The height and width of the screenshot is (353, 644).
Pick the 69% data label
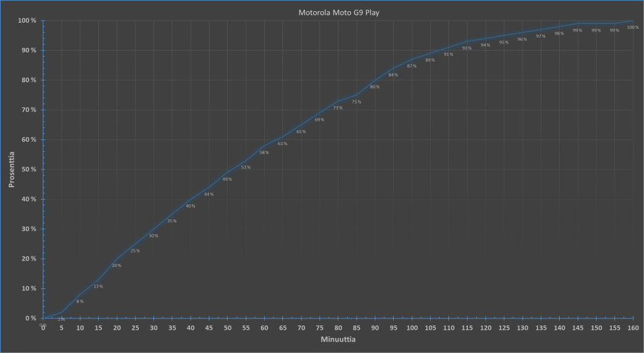click(319, 120)
